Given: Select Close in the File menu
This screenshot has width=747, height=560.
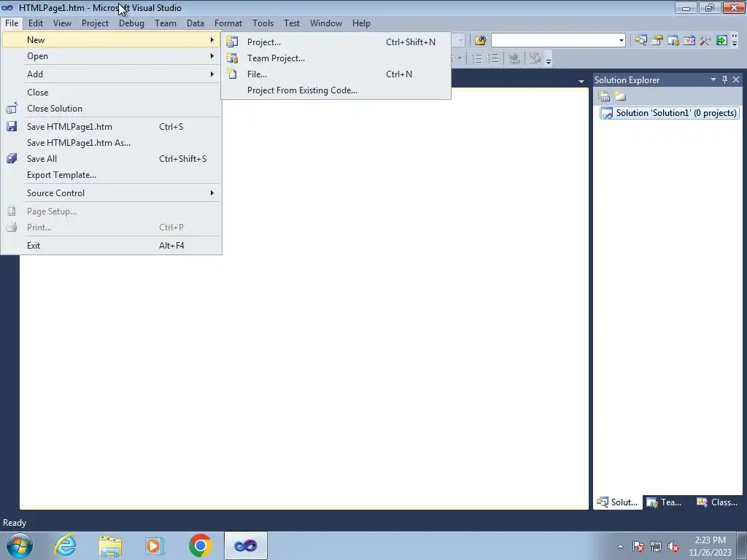Looking at the screenshot, I should click(x=111, y=93).
